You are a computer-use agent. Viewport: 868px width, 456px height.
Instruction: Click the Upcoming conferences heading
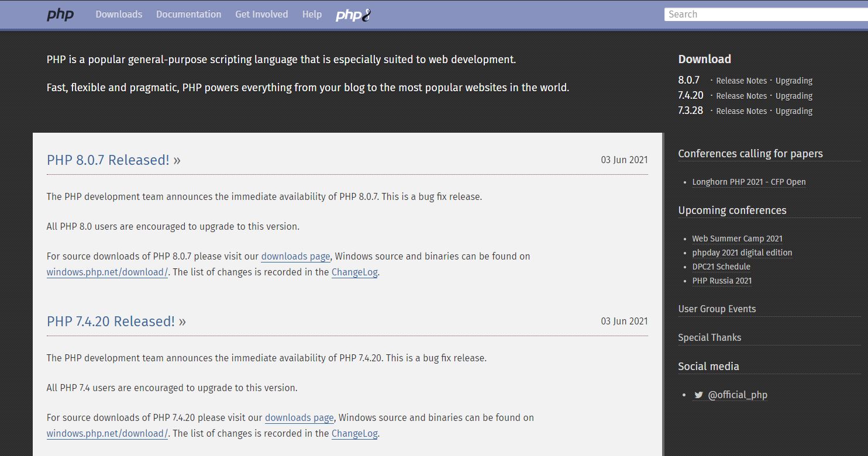(732, 210)
